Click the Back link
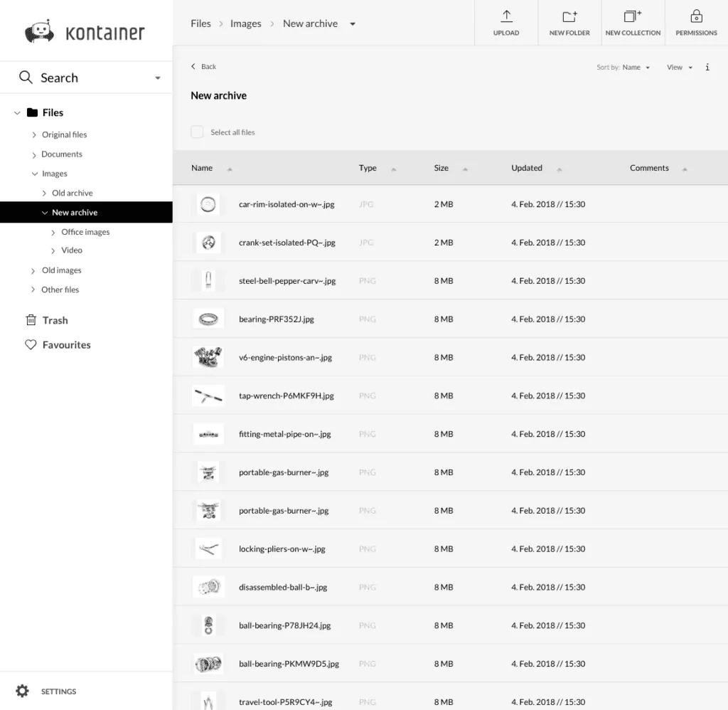The height and width of the screenshot is (710, 728). [203, 66]
